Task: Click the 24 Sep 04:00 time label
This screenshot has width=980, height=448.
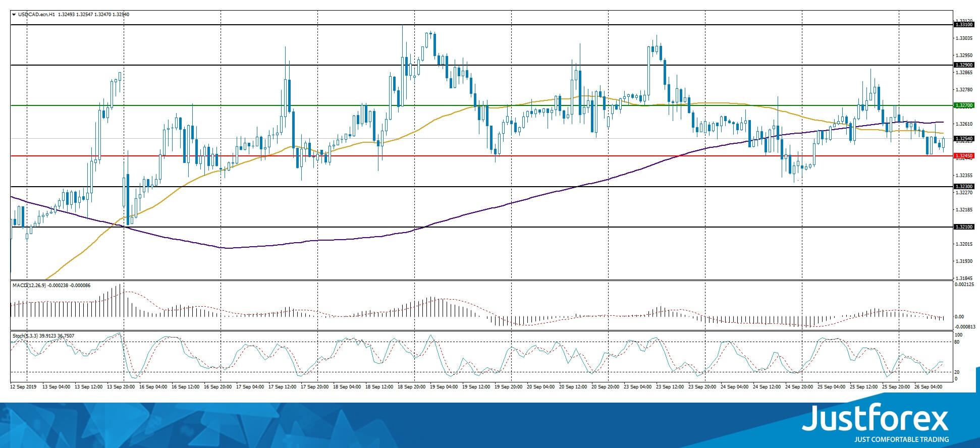Action: click(x=735, y=387)
